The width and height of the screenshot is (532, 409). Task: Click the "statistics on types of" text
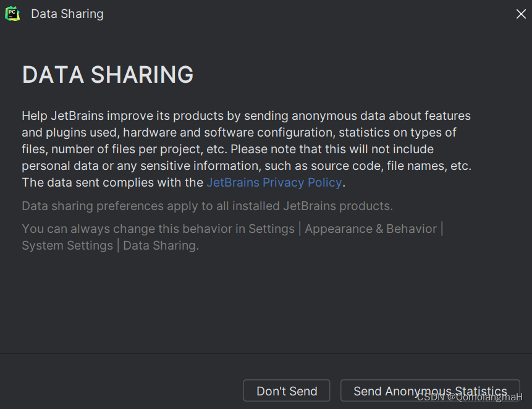coord(397,132)
